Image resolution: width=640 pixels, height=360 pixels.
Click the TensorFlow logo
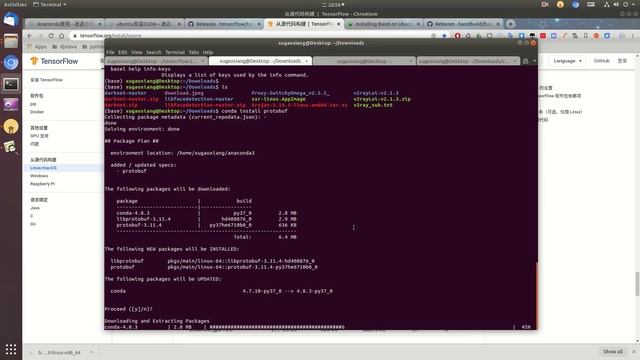[x=54, y=61]
